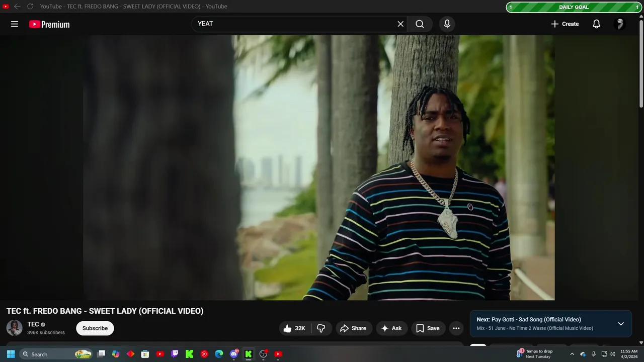Click the YouTube Premium logo
This screenshot has height=362, width=644.
click(49, 24)
